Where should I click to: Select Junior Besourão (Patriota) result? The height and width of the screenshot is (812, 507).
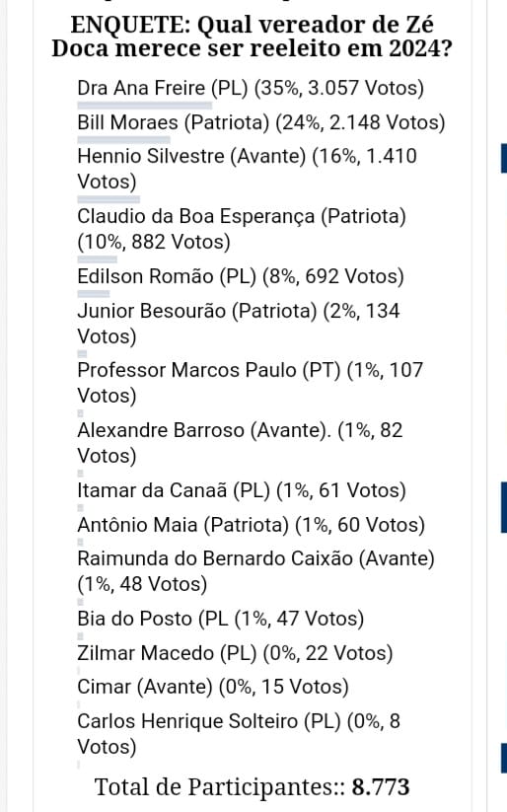(x=239, y=324)
